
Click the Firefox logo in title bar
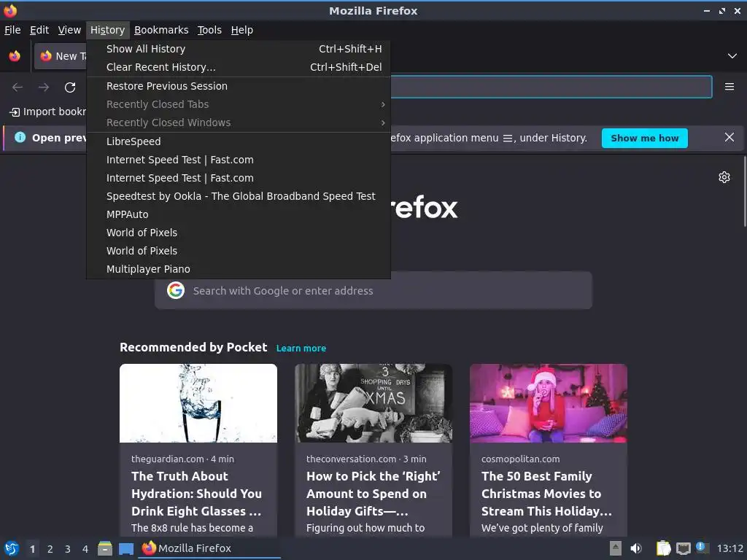pos(10,10)
